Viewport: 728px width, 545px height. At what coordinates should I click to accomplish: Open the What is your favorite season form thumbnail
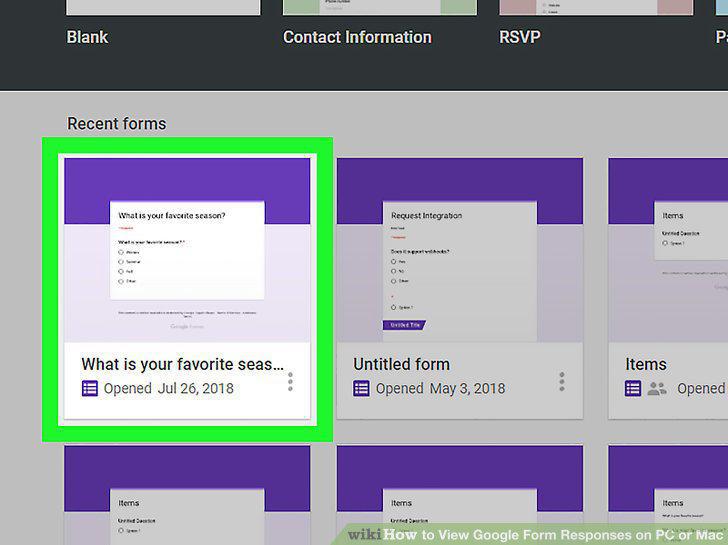tap(187, 250)
